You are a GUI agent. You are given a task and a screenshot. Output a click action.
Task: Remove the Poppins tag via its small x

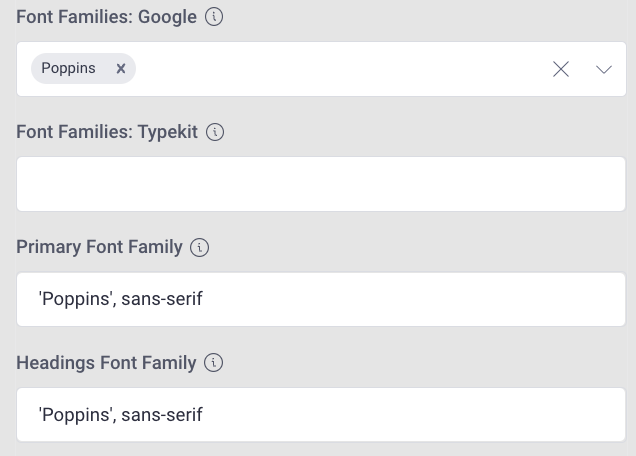(121, 69)
